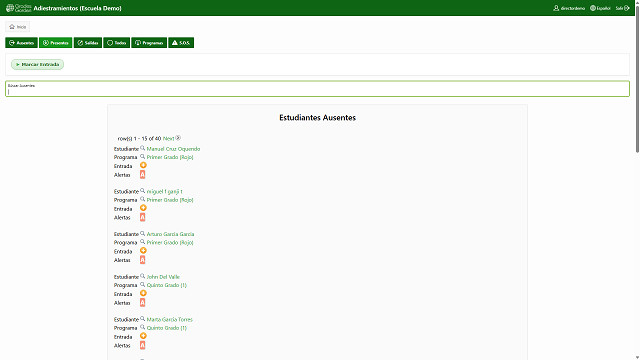640x360 pixels.
Task: Open the Ausentes tab
Action: (21, 43)
